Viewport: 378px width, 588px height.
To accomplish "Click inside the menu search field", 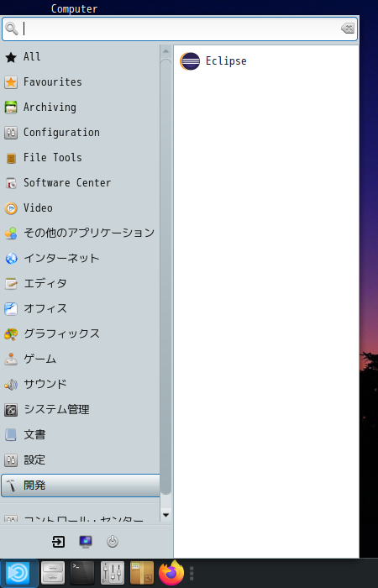I will (180, 29).
